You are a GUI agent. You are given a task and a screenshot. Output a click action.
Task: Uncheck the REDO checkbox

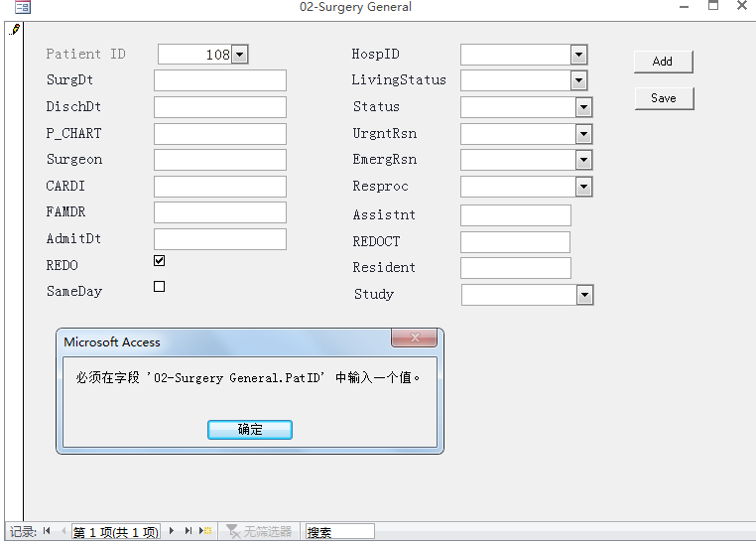[x=159, y=261]
